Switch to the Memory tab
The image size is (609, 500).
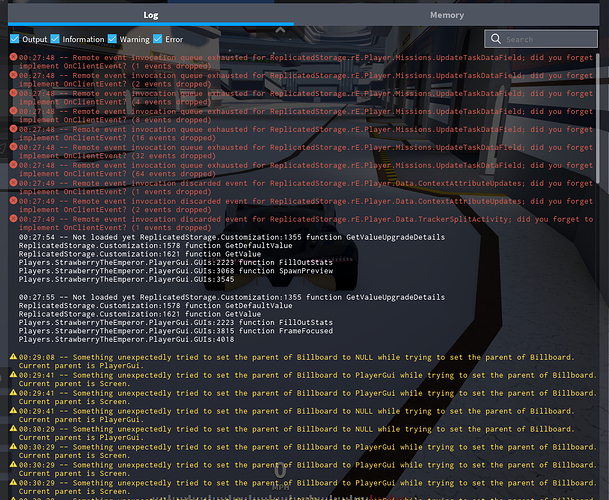coord(447,15)
